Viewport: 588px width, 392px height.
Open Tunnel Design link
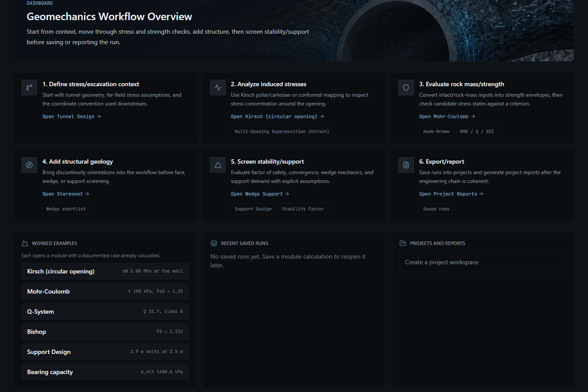(72, 116)
